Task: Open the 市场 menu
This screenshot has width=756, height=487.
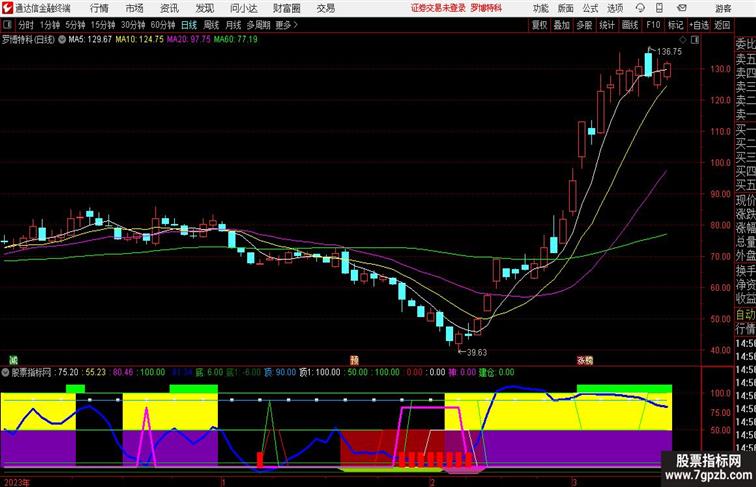Action: (135, 8)
